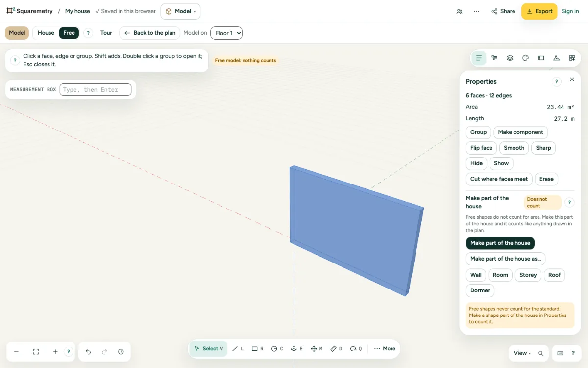The image size is (588, 368).
Task: Switch to the Tour tab
Action: pyautogui.click(x=106, y=33)
